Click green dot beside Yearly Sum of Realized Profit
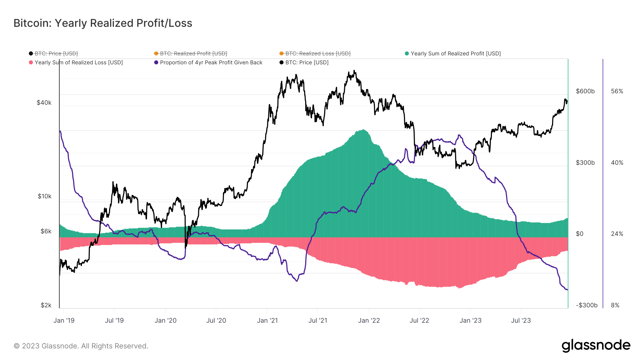Viewport: 644px width, 362px height. [x=407, y=54]
